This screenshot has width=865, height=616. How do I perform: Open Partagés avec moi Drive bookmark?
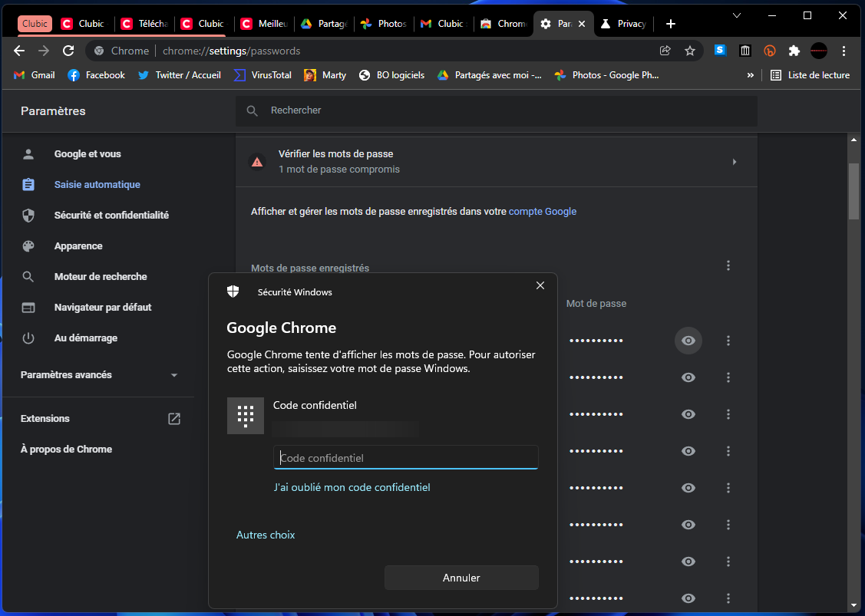(x=490, y=75)
